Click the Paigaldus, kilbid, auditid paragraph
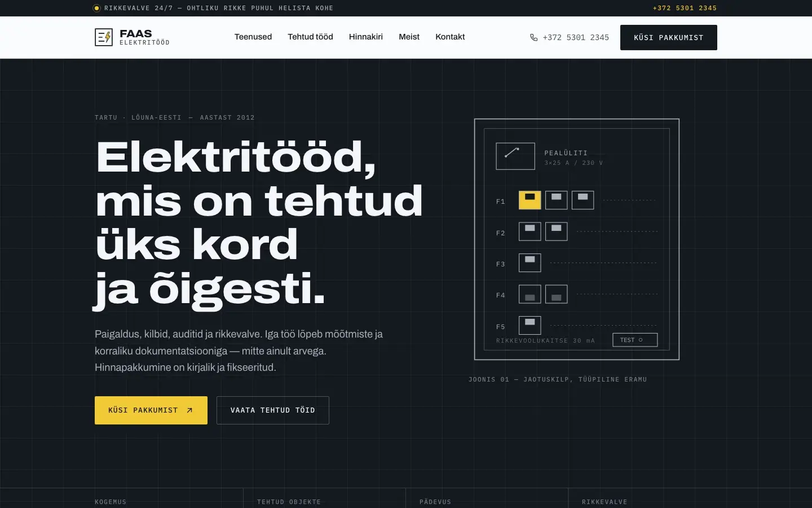 coord(239,351)
